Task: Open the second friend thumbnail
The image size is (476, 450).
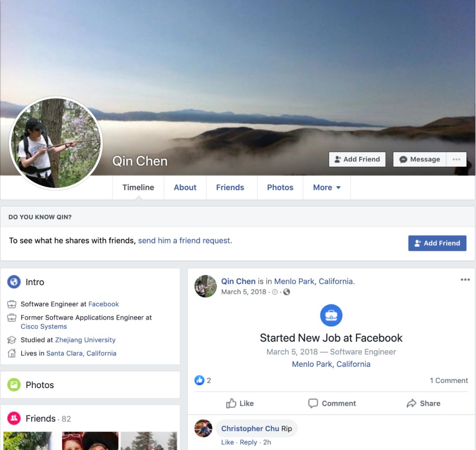Action: pos(90,441)
